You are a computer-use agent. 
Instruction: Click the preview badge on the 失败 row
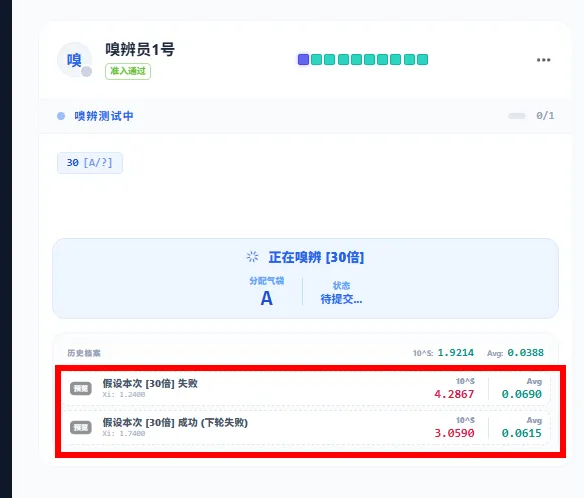(x=81, y=388)
